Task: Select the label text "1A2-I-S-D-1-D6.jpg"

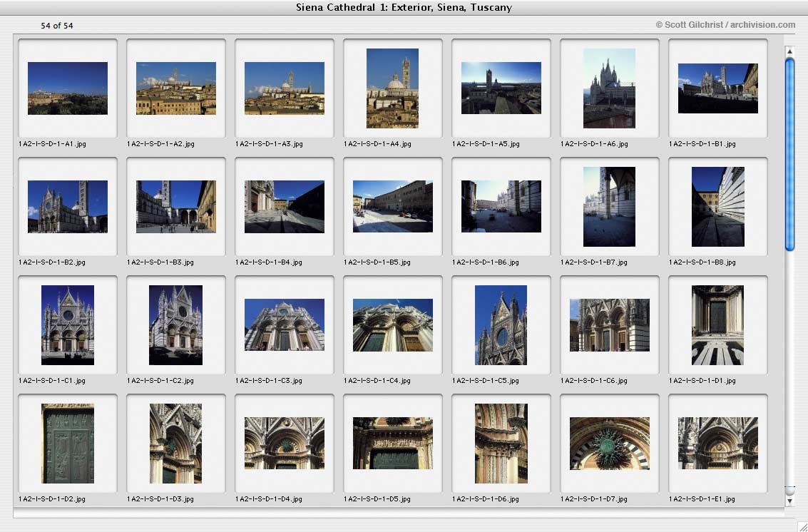Action: point(486,499)
